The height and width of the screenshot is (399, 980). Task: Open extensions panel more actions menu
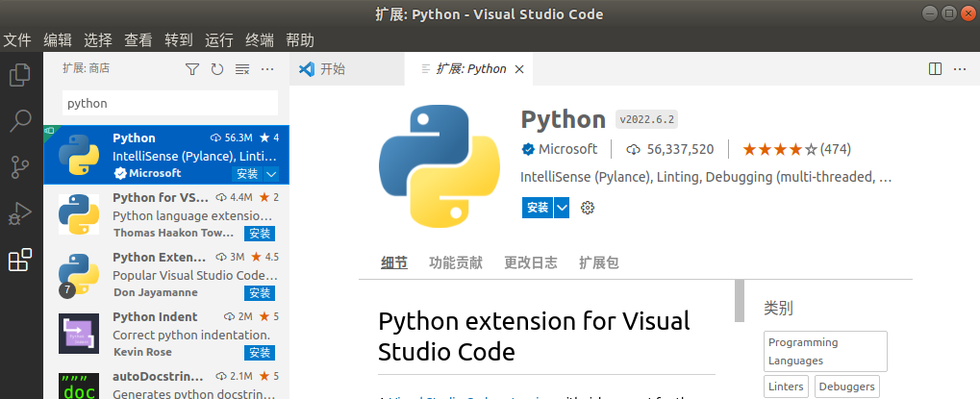pos(268,69)
